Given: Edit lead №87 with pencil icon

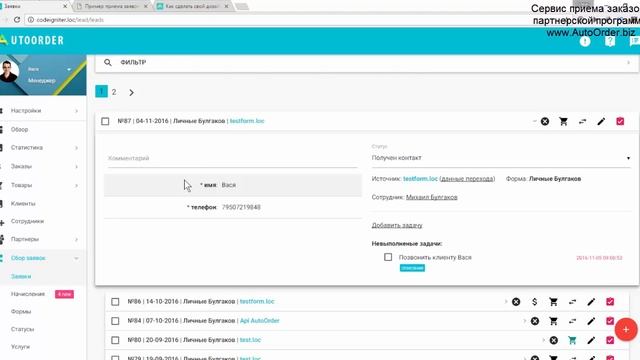Looking at the screenshot, I should click(x=601, y=122).
